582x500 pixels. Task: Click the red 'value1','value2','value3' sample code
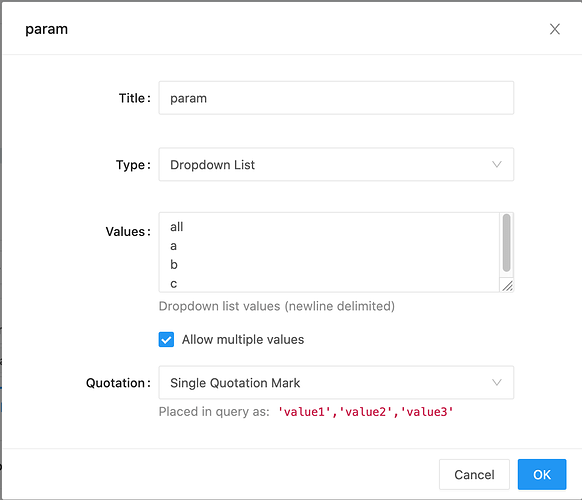(x=366, y=412)
